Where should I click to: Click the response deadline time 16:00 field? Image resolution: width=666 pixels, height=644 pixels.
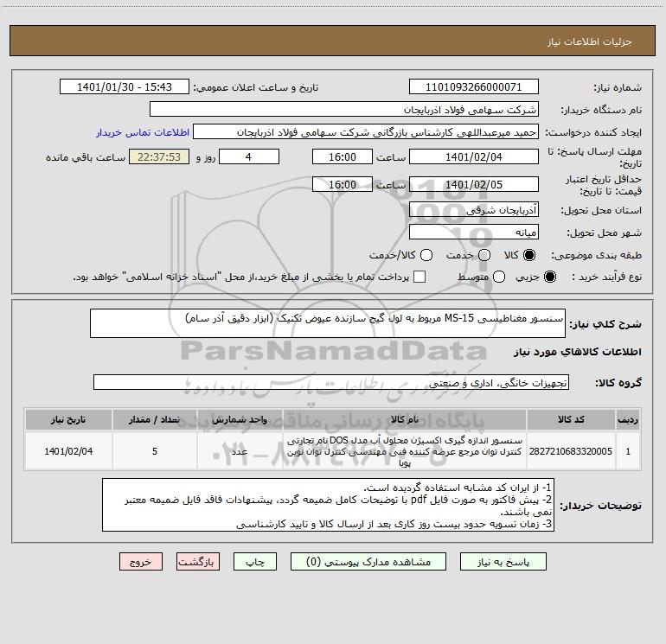[343, 157]
